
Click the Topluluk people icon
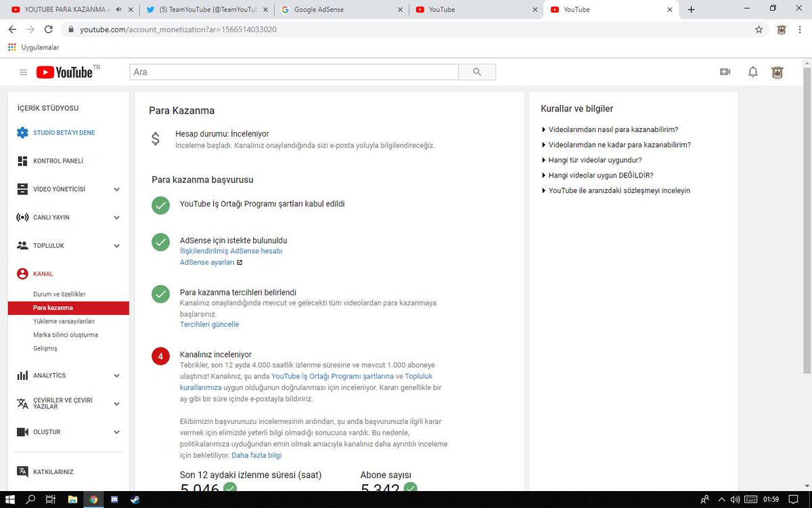(x=22, y=245)
